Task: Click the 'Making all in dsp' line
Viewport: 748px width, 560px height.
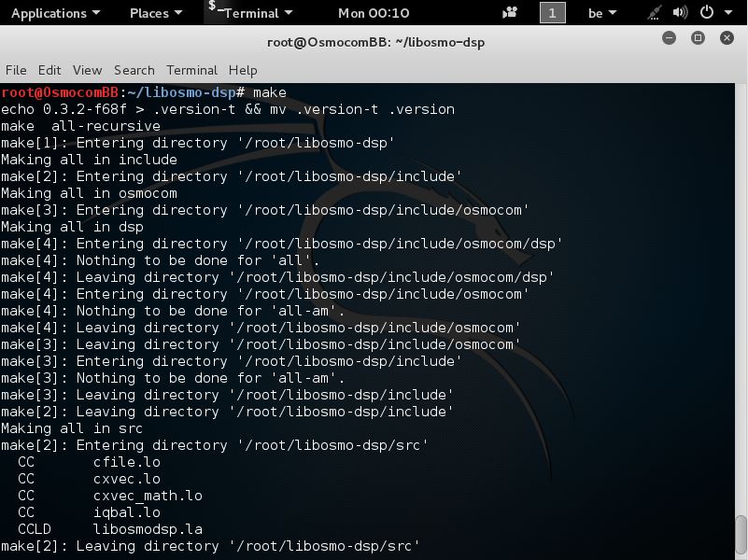Action: coord(72,227)
